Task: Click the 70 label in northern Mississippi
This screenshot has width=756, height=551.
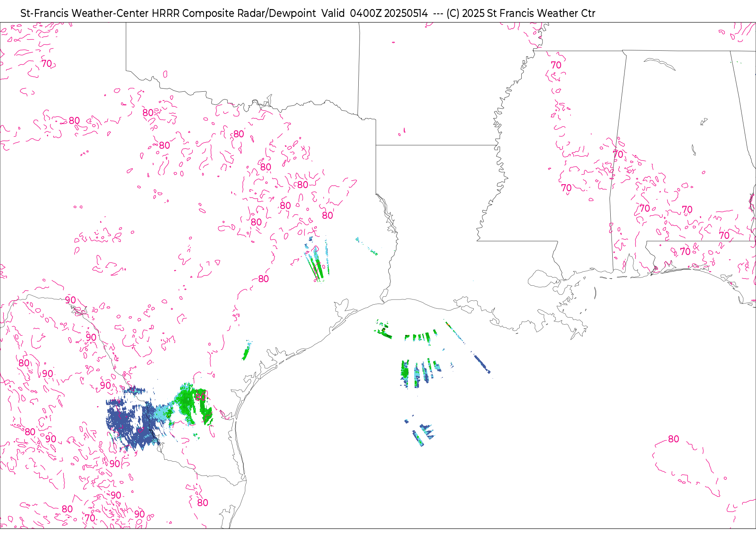Action: point(556,65)
